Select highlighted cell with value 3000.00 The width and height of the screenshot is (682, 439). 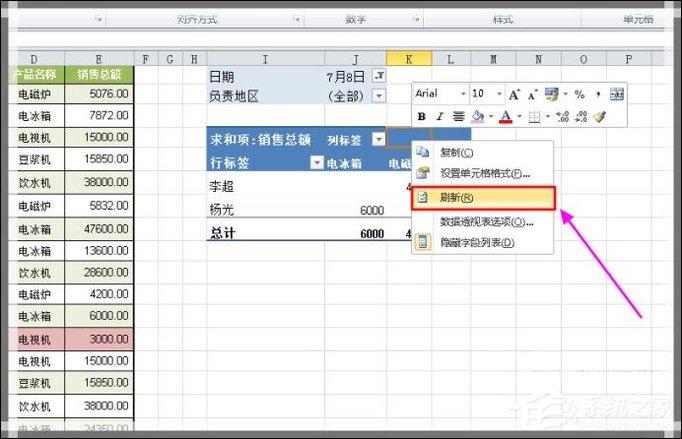pyautogui.click(x=99, y=339)
